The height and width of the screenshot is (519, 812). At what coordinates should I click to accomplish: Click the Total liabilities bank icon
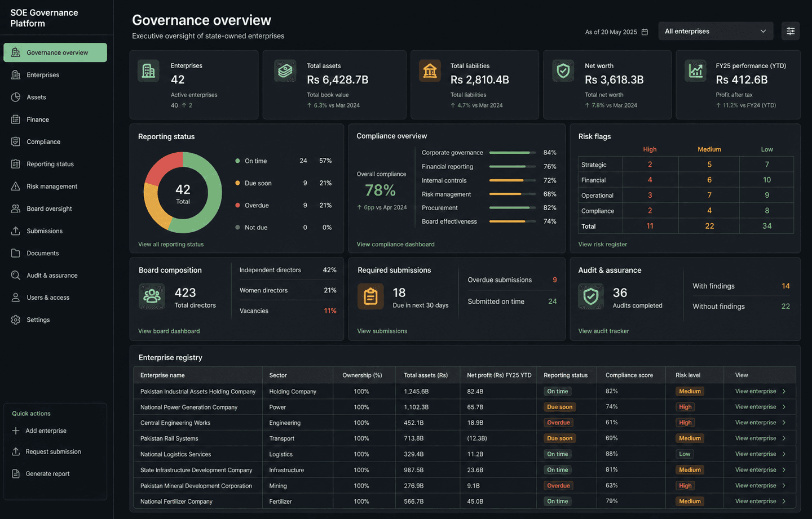pyautogui.click(x=430, y=71)
